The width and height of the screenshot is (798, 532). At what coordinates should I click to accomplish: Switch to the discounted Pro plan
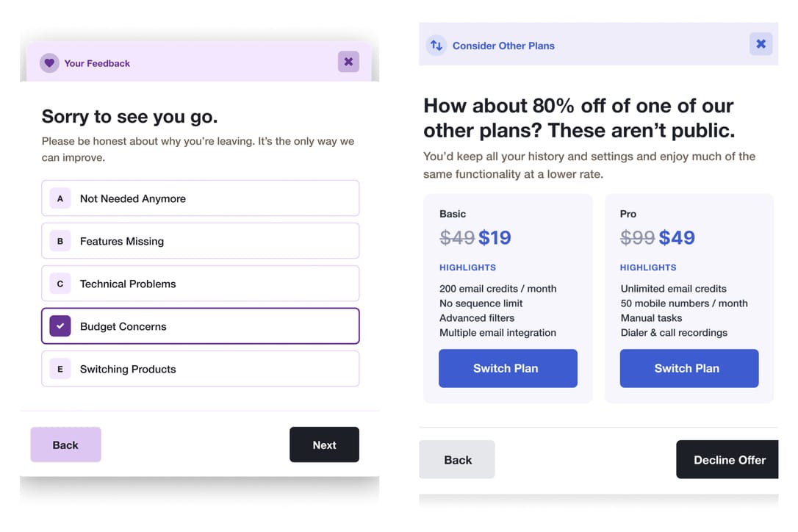[x=689, y=368]
